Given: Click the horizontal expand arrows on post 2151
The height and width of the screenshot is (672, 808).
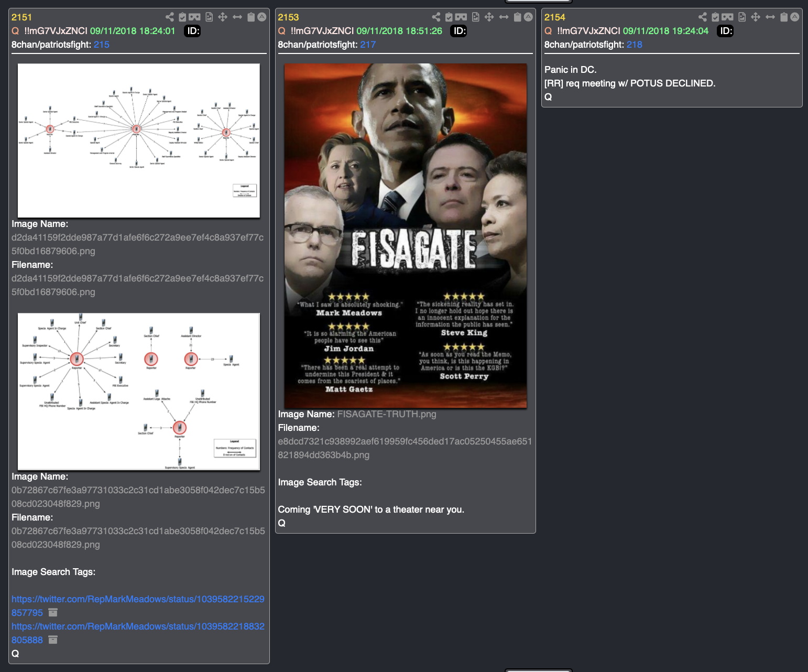Looking at the screenshot, I should point(237,17).
